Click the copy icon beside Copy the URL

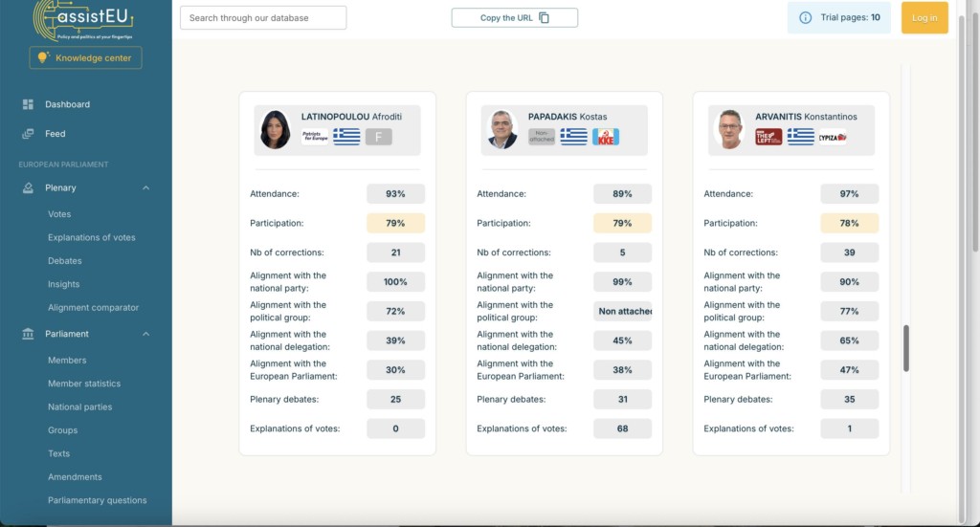point(544,18)
